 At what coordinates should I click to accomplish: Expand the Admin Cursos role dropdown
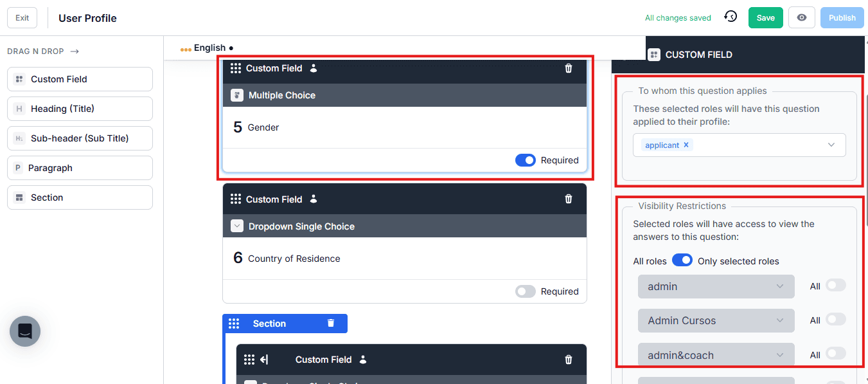click(x=716, y=320)
